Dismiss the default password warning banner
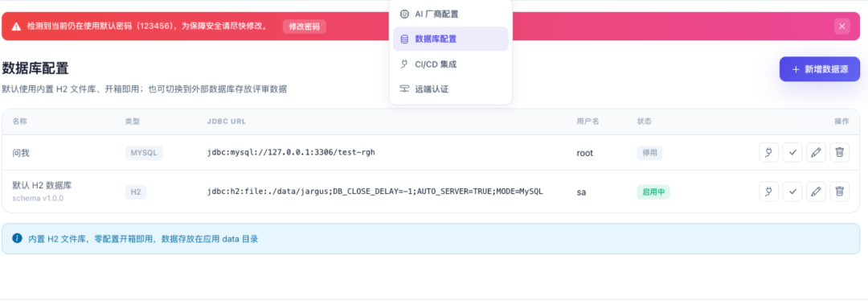Viewport: 868px width, 301px height. (842, 26)
